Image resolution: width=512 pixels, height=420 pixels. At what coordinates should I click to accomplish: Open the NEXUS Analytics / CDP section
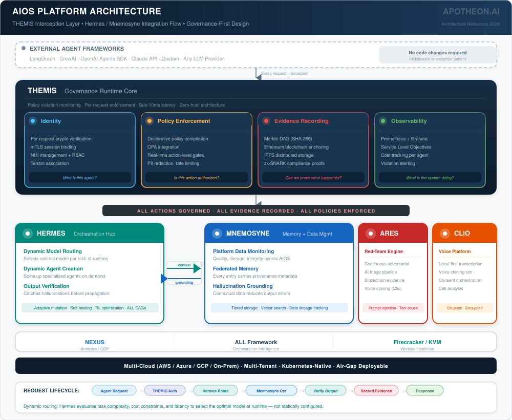(95, 345)
